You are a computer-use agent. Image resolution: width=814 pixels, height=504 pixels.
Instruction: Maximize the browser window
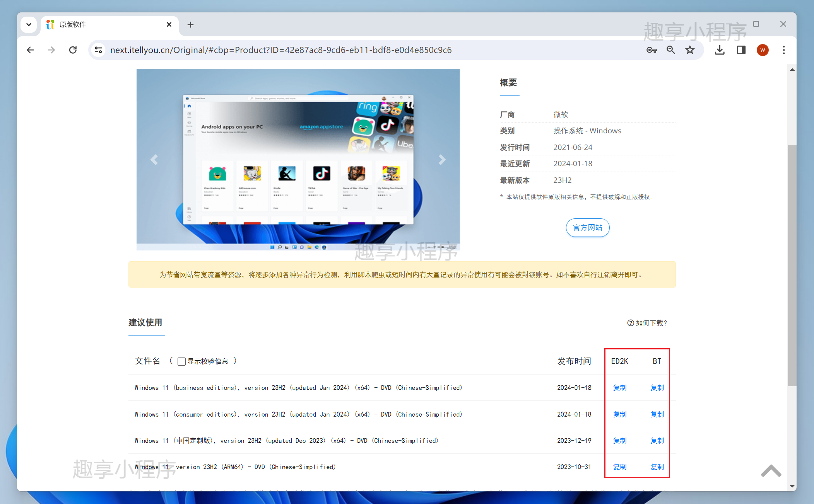pyautogui.click(x=756, y=24)
